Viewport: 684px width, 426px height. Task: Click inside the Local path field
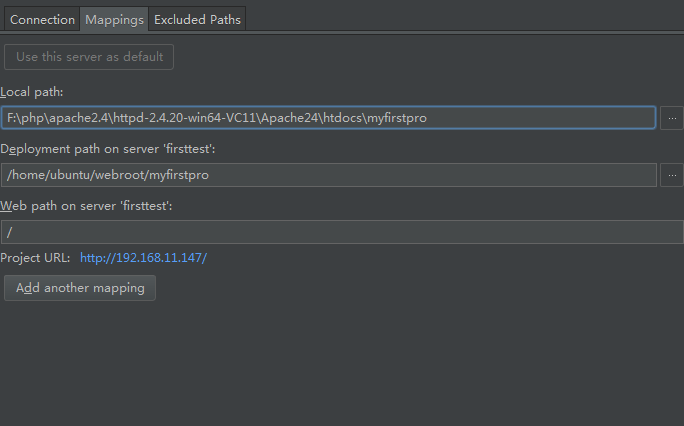tap(540, 118)
